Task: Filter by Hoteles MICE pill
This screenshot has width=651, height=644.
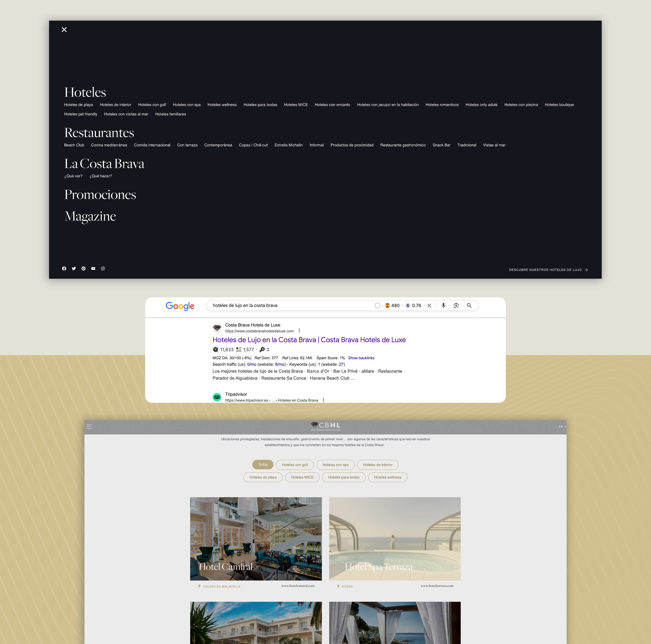Action: coord(302,477)
